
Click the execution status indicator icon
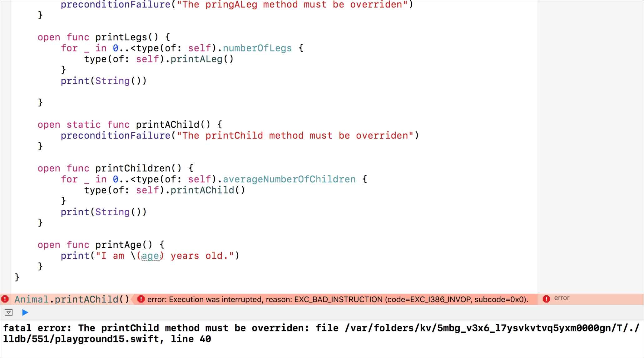tap(25, 313)
